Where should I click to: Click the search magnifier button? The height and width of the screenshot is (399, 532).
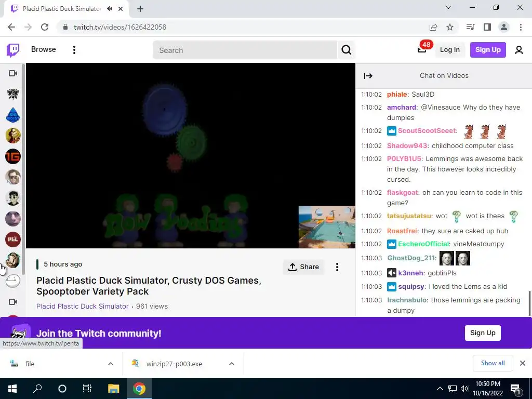[346, 50]
